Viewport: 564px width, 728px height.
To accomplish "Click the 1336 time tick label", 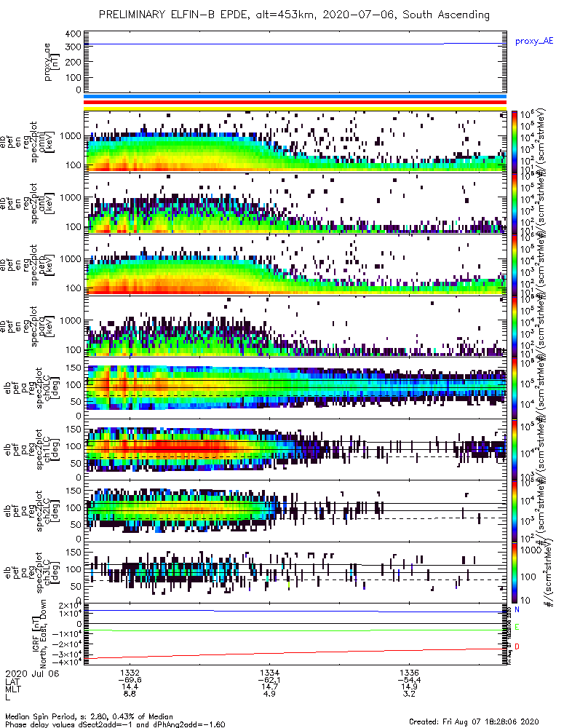I will tap(410, 673).
